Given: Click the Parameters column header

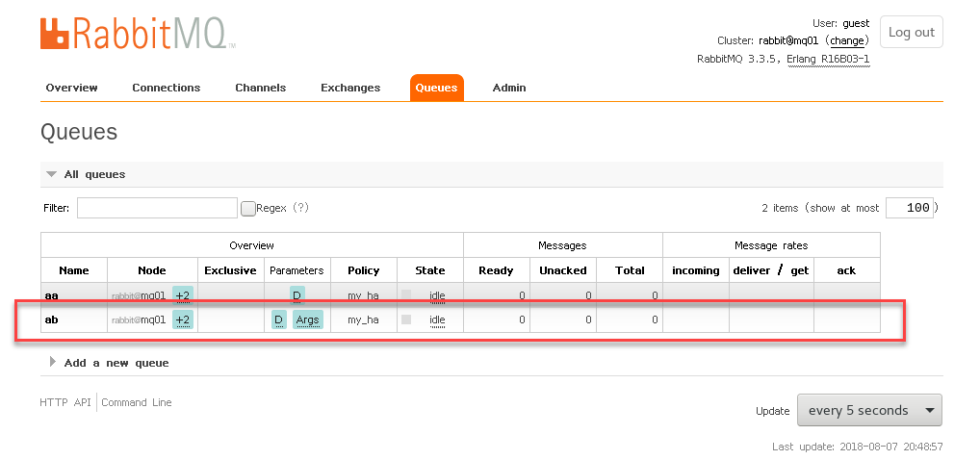Looking at the screenshot, I should tap(297, 270).
